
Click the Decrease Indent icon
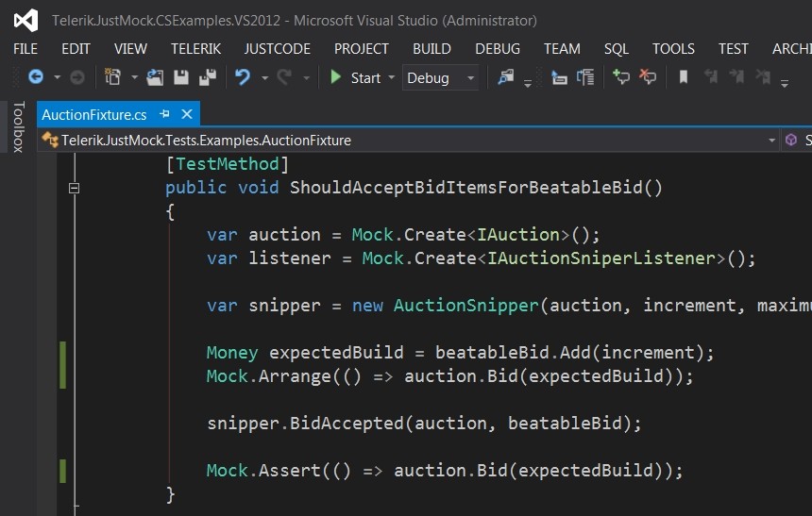click(559, 77)
